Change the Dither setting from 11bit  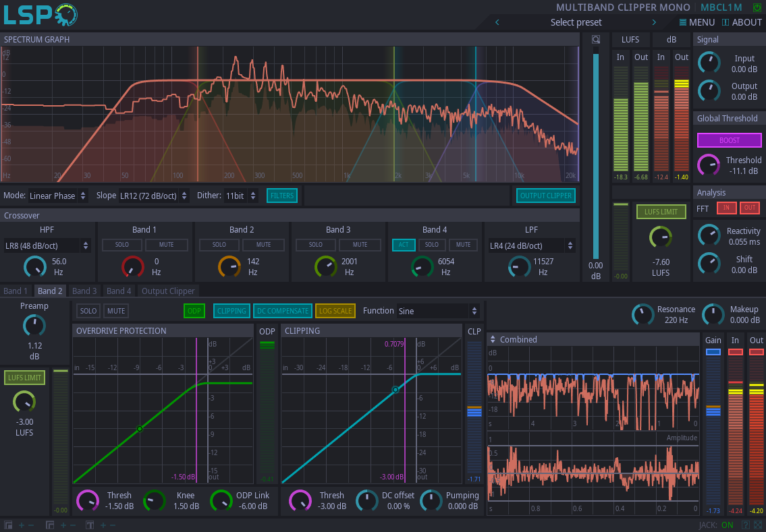(236, 196)
